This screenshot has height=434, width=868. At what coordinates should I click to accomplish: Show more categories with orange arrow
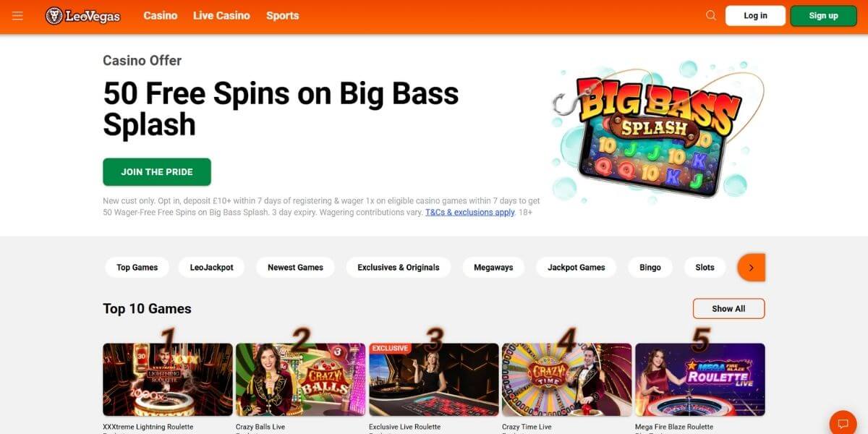[751, 268]
